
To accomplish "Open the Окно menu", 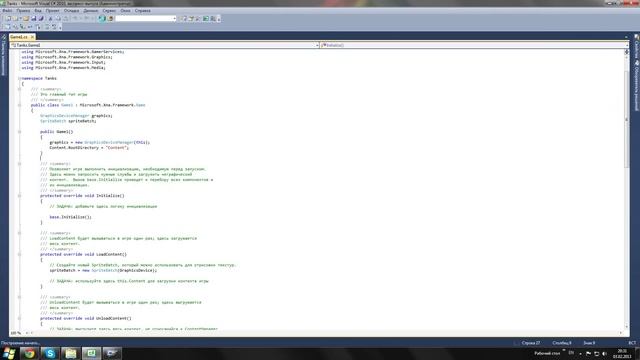I will pos(125,11).
